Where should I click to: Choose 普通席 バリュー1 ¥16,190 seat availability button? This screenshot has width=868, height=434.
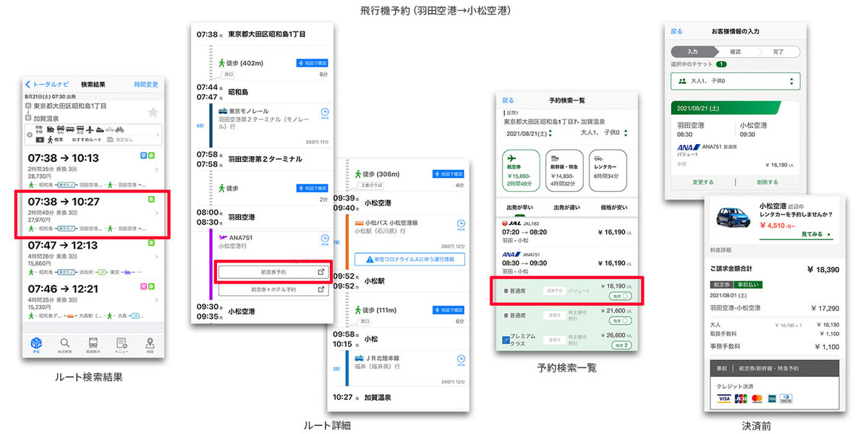621,296
